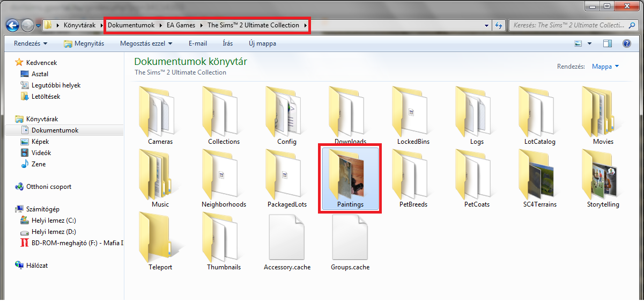Open the Rendezés menu dropdown
644x301 pixels.
point(31,43)
